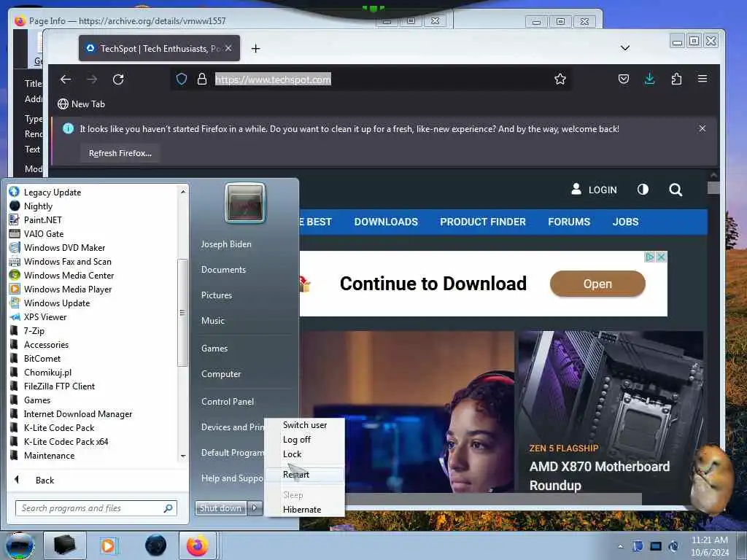Screen dimensions: 747x560
Task: Choose Switch user from power menu
Action: coord(305,425)
